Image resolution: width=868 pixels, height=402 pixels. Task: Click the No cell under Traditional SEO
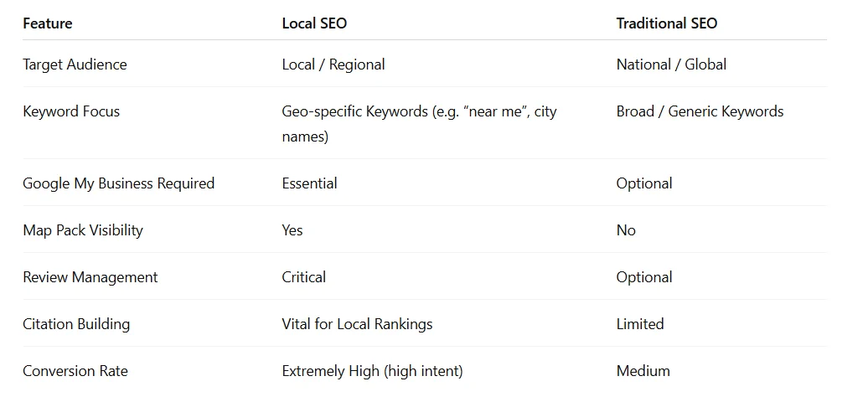click(x=626, y=230)
